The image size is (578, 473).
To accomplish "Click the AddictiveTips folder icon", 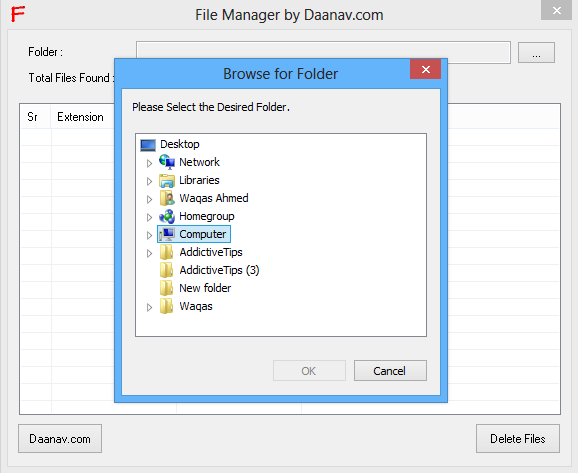I will [167, 252].
